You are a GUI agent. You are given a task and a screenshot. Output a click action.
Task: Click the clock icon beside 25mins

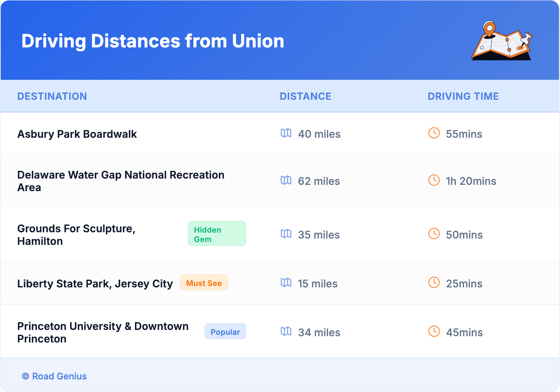[x=434, y=283]
